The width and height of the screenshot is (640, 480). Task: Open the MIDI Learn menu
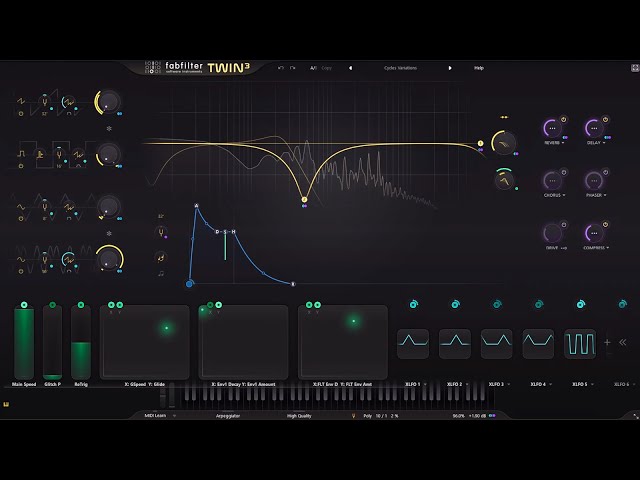(x=160, y=416)
